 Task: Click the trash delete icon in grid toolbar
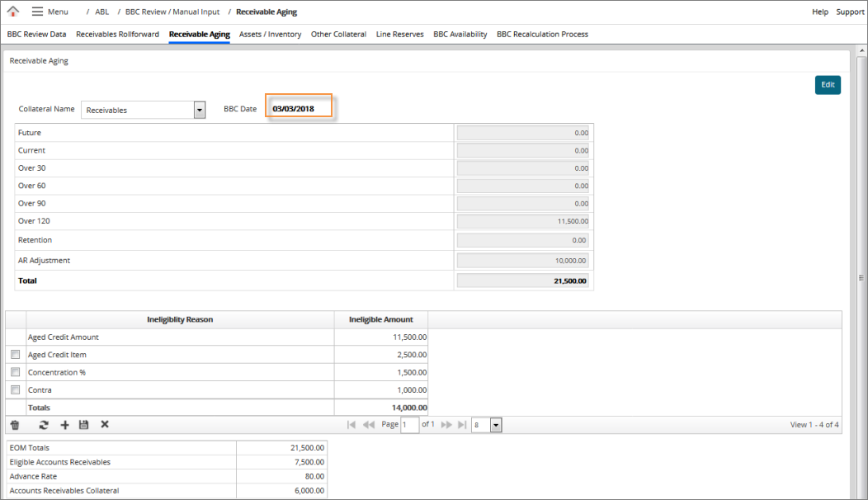(14, 425)
